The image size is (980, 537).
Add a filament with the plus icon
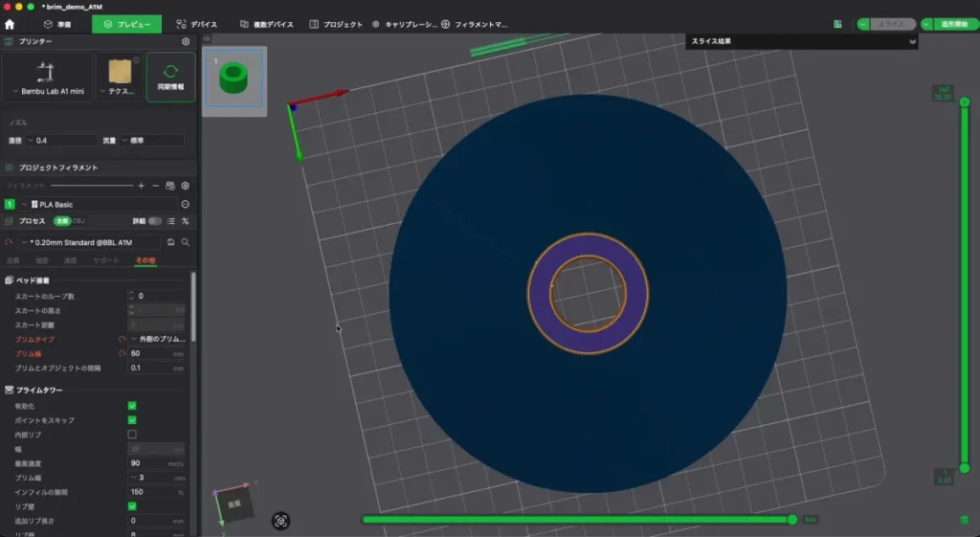coord(142,186)
